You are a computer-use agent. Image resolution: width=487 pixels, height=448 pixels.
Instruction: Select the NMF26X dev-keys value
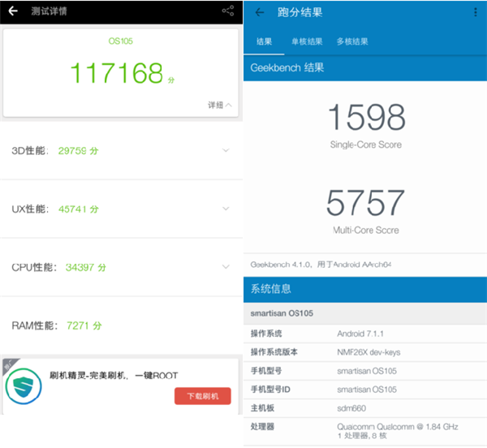click(368, 352)
